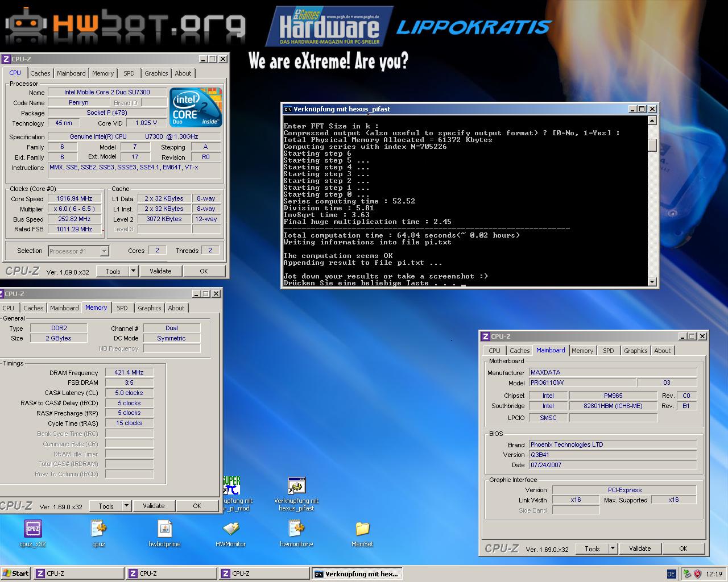Switch to first CPU-Z taskbar button

[x=78, y=573]
